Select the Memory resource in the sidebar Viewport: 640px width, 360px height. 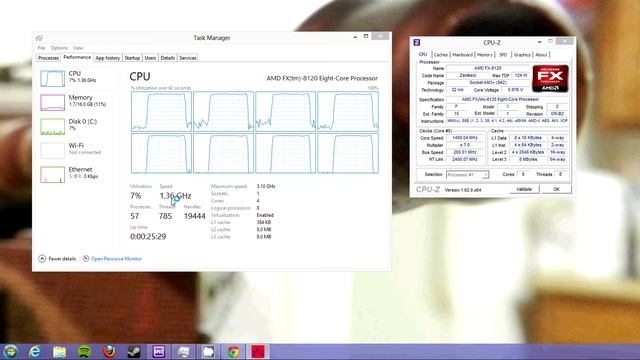(x=78, y=102)
